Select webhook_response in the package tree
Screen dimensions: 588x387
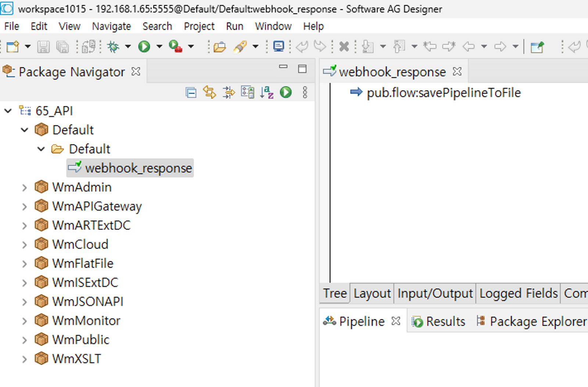click(138, 168)
